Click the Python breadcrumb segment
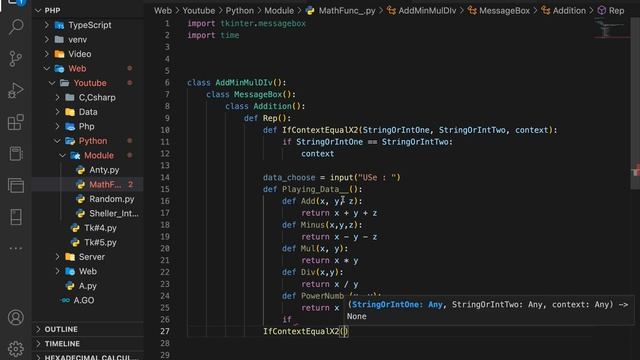 [x=240, y=11]
